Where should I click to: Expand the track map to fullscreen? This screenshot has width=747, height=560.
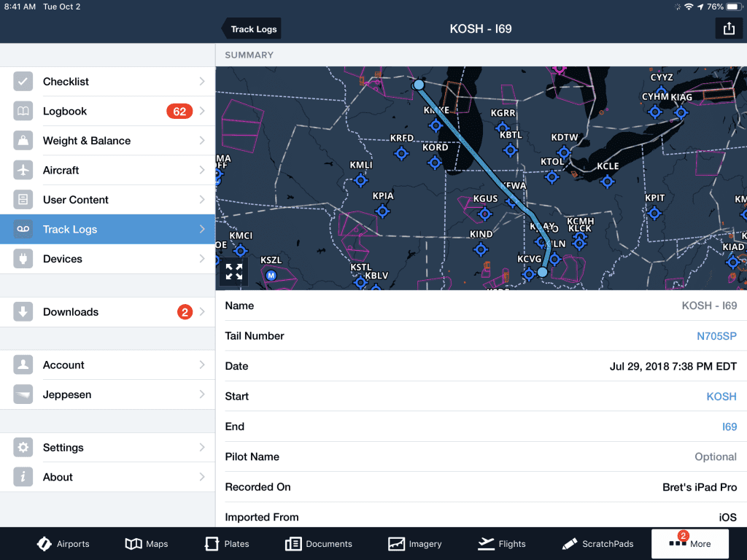tap(233, 271)
